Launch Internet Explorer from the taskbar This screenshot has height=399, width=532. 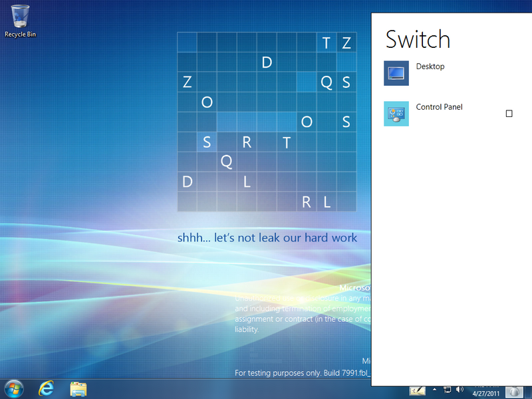click(x=46, y=389)
